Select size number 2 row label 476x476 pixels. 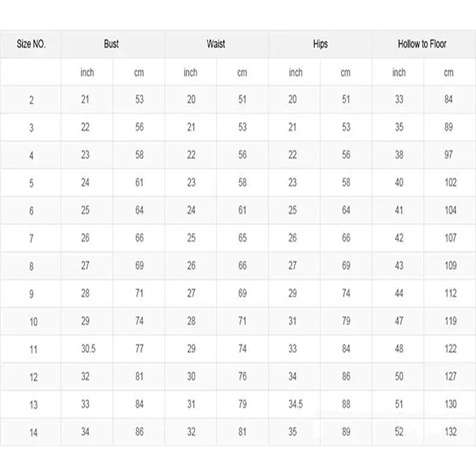pyautogui.click(x=32, y=100)
